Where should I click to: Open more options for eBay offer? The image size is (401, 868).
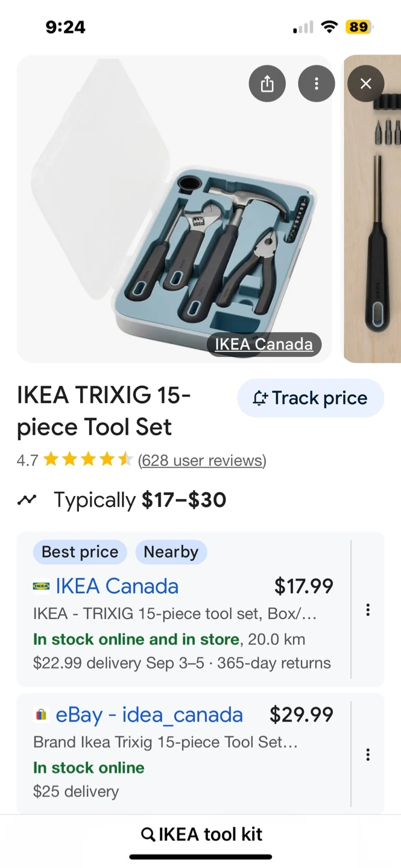click(x=368, y=755)
